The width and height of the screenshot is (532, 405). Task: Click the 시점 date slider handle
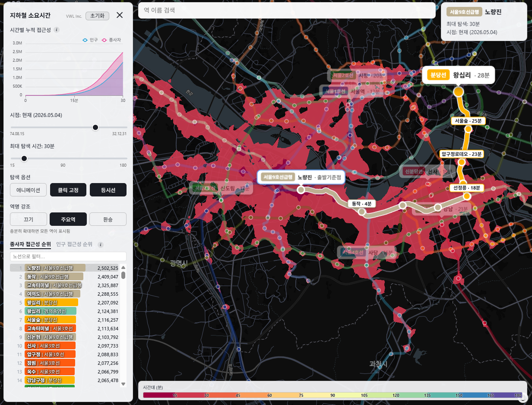click(95, 127)
